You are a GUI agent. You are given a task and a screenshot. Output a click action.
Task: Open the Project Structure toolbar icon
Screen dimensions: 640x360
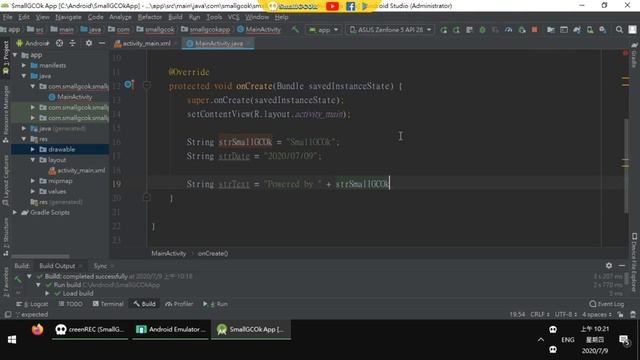click(551, 30)
